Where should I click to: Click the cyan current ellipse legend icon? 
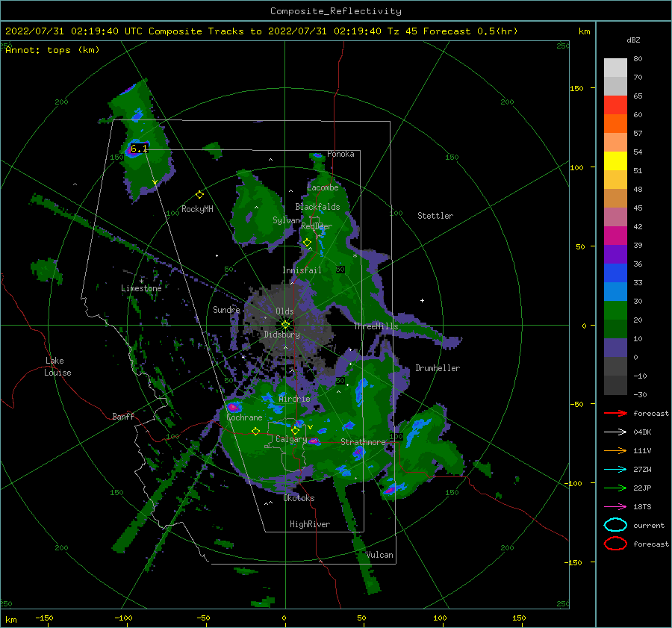point(615,525)
